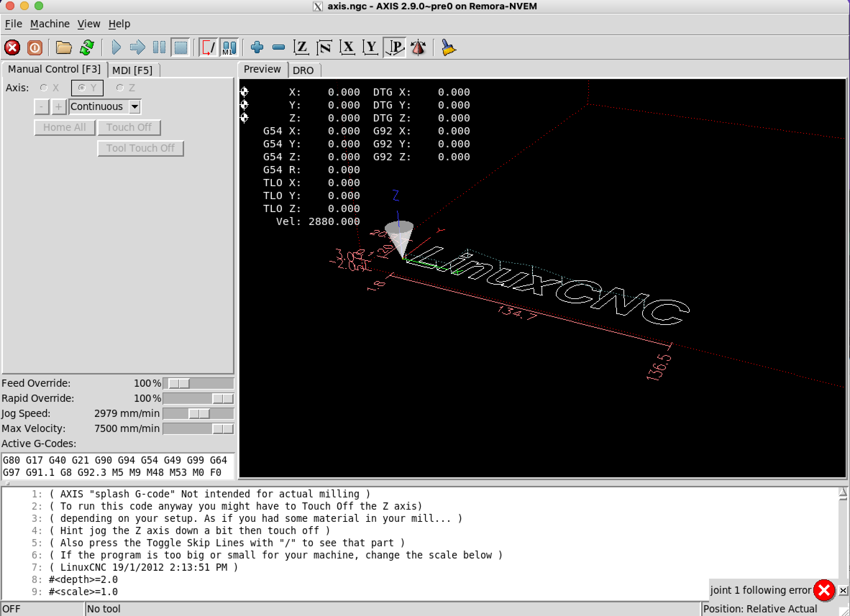The image size is (850, 616).
Task: Toggle the Machine Power button
Action: click(x=35, y=47)
